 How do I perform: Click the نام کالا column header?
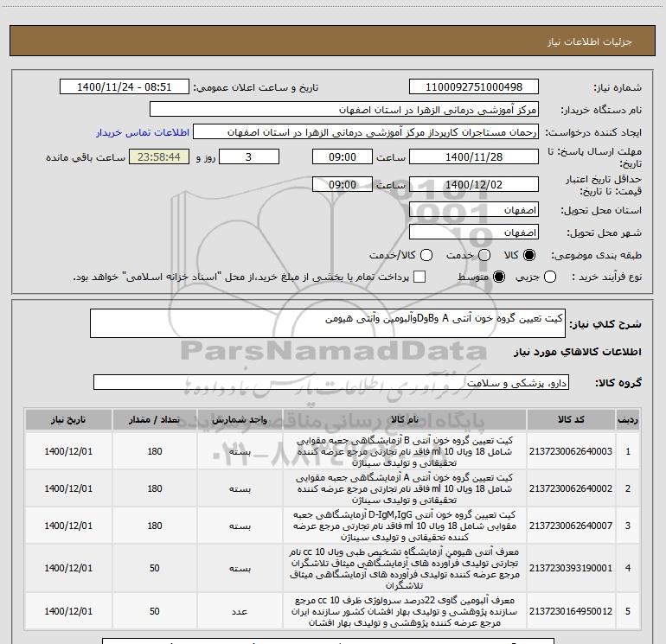(x=405, y=419)
